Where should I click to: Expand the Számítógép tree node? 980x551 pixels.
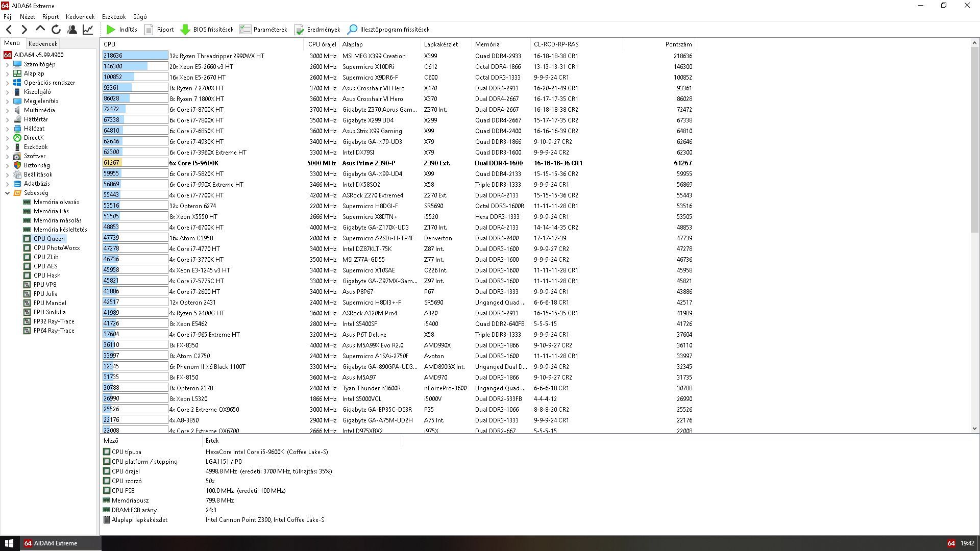coord(7,64)
